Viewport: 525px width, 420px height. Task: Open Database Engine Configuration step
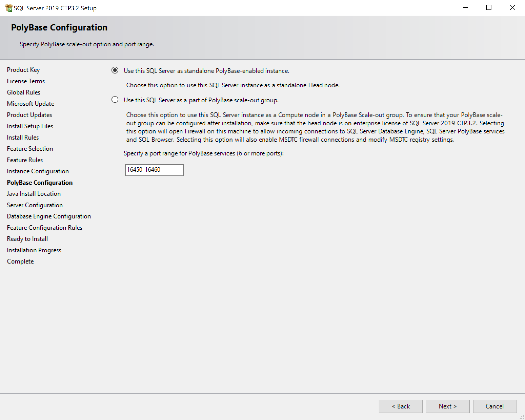49,216
